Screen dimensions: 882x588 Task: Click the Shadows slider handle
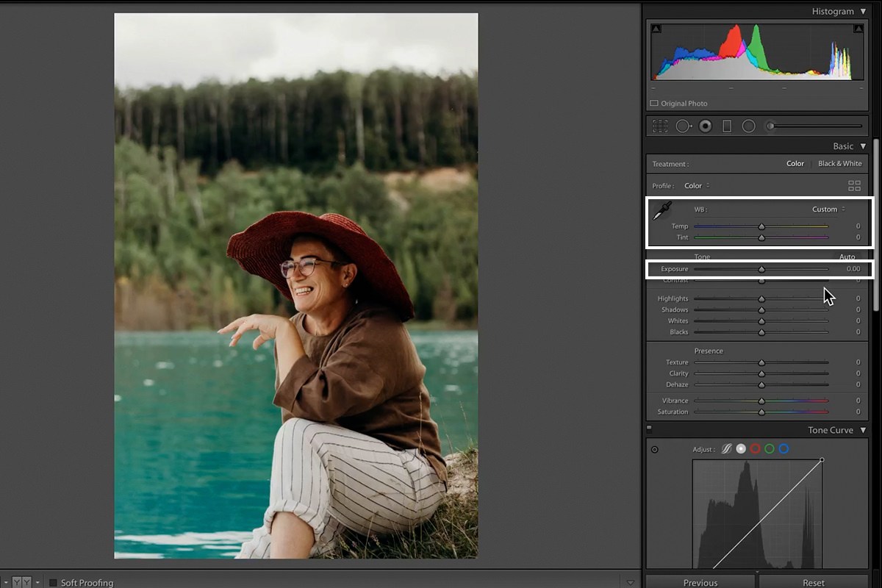point(761,310)
